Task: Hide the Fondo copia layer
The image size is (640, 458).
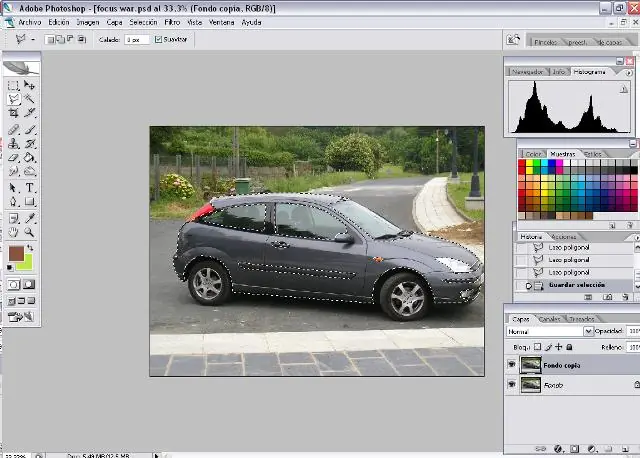Action: pyautogui.click(x=511, y=365)
